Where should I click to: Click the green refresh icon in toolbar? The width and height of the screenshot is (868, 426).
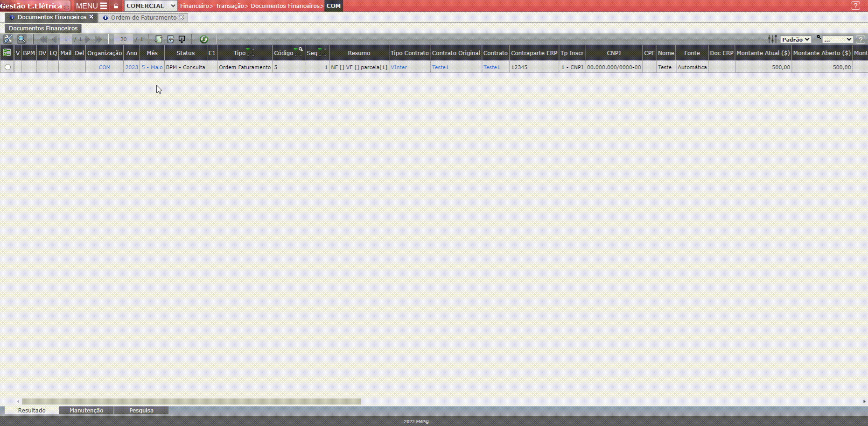203,39
